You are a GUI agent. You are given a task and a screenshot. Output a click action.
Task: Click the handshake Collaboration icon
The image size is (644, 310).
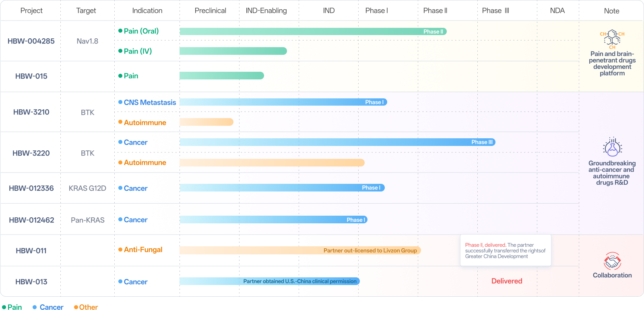[612, 261]
